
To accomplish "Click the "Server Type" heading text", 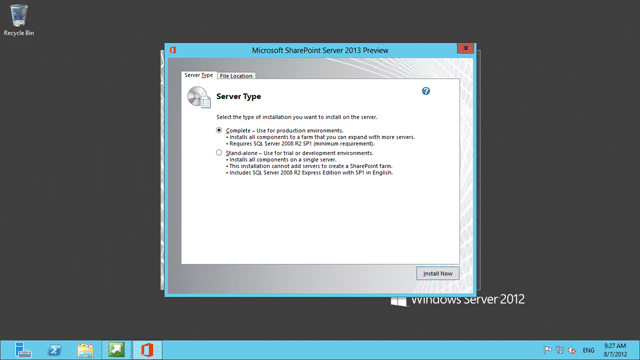I will coord(239,96).
